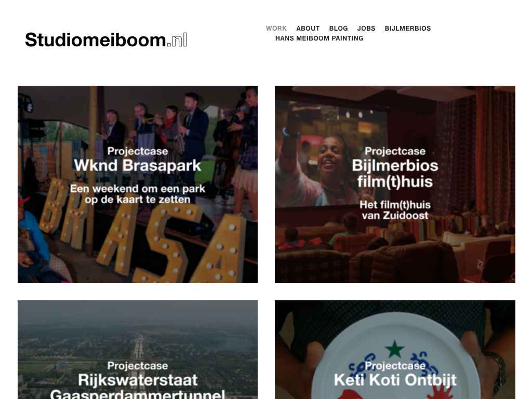
Task: Open the WORK menu item
Action: click(276, 29)
